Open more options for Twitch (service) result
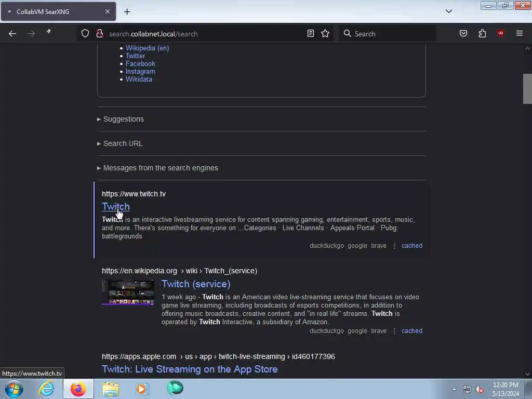This screenshot has width=532, height=399. click(394, 331)
